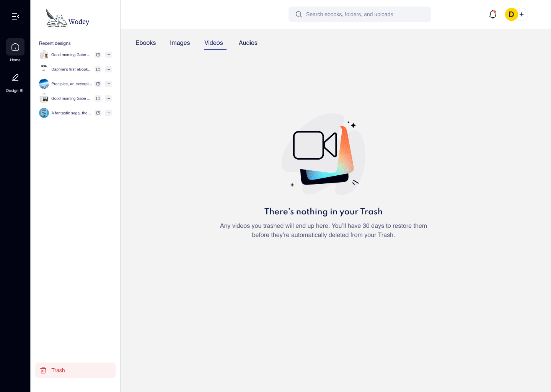Show more options for Precipice excerpt
The width and height of the screenshot is (551, 392).
108,84
